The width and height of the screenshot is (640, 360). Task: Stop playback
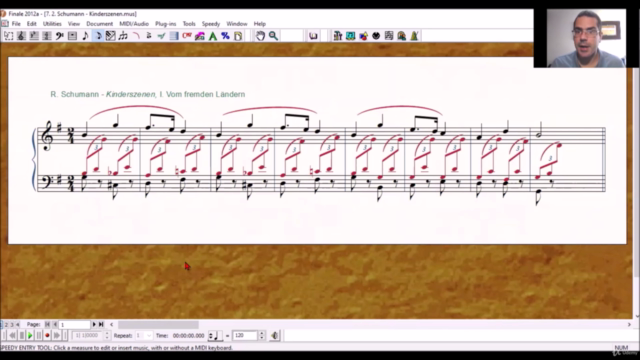(x=22, y=336)
